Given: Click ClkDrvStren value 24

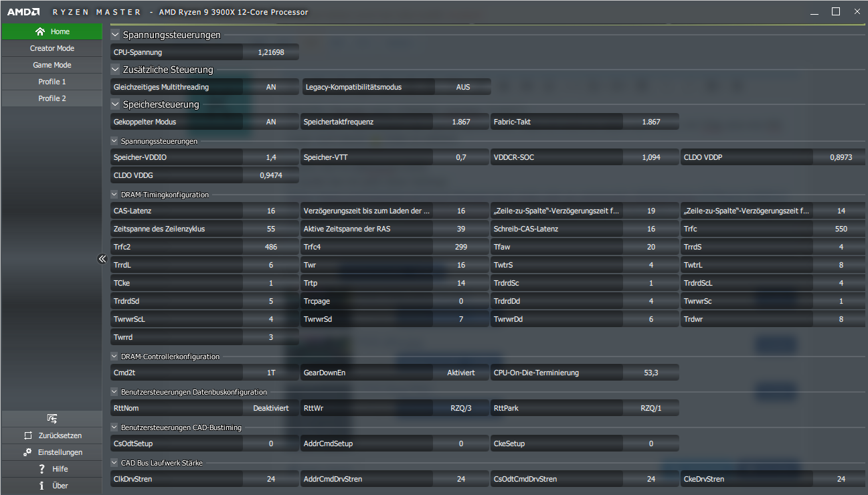Looking at the screenshot, I should point(271,479).
